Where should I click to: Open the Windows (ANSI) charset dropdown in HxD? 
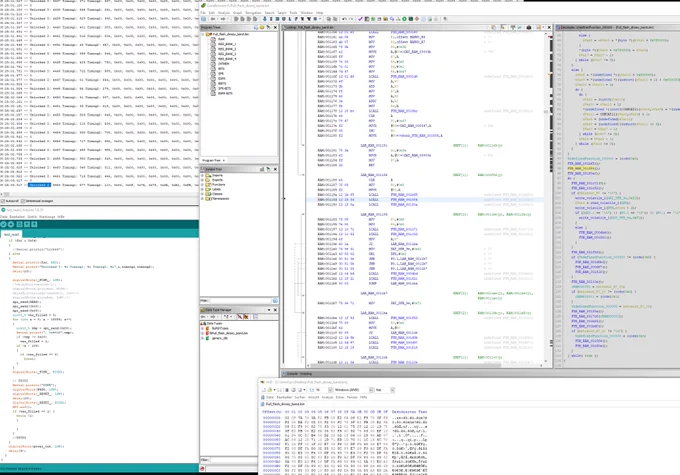pos(372,390)
